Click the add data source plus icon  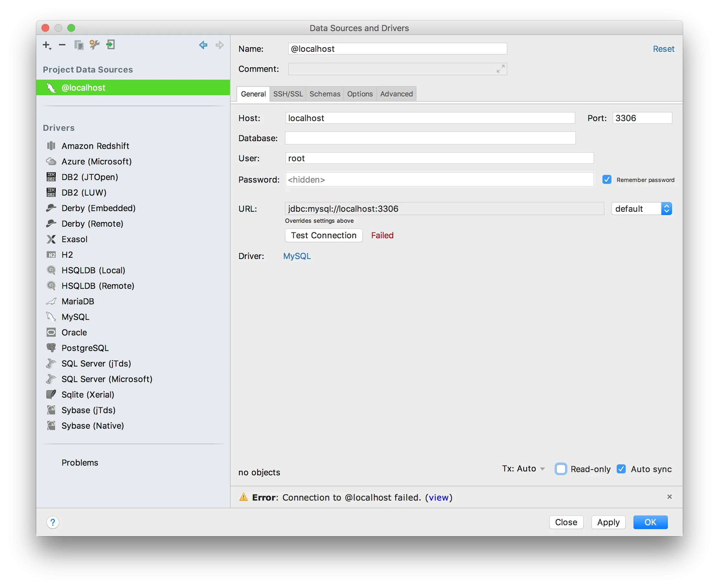coord(46,45)
